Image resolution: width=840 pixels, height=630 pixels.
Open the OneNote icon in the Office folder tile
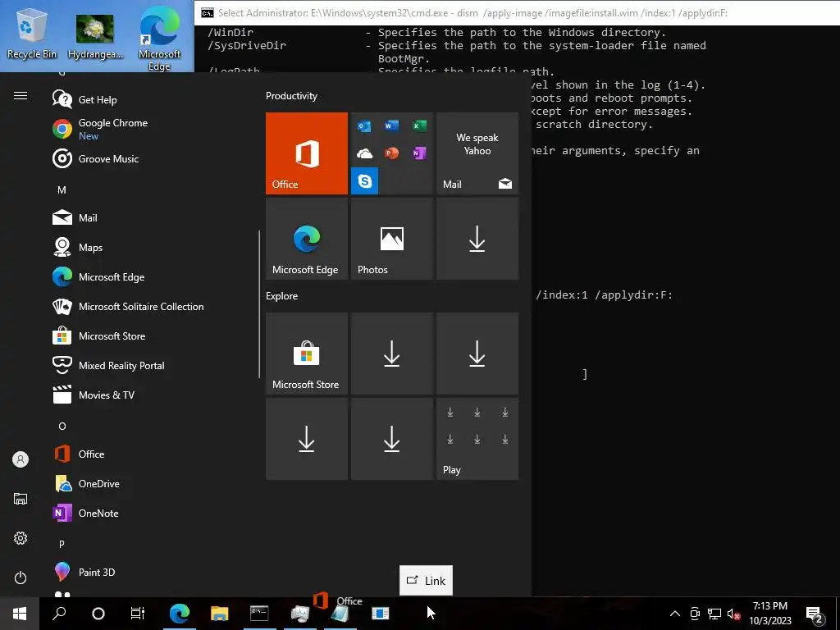coord(419,153)
